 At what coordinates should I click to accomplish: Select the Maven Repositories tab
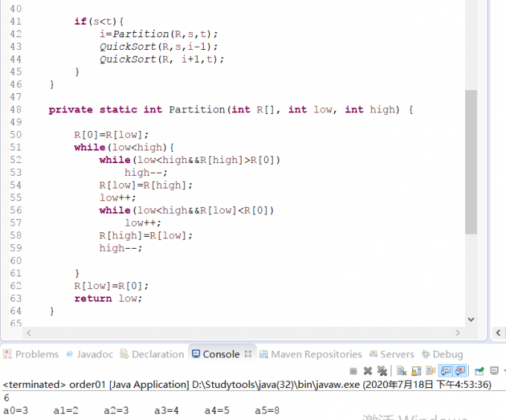click(x=316, y=354)
